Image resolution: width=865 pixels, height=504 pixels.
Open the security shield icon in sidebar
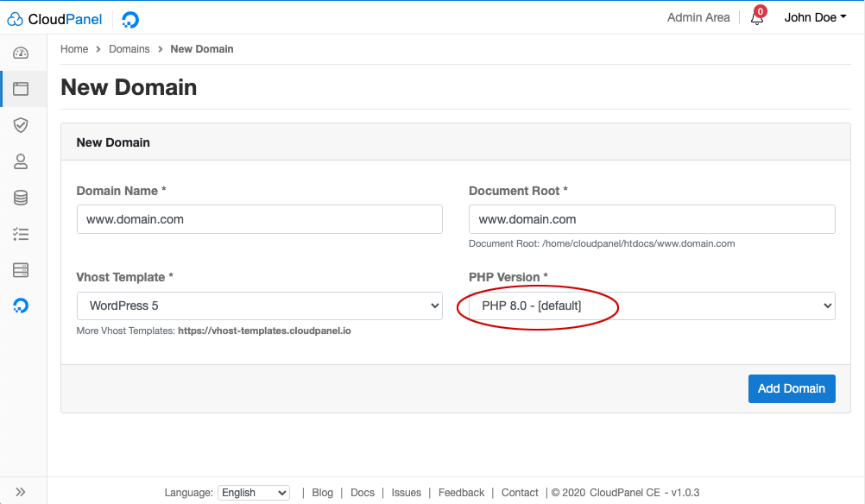(x=21, y=125)
